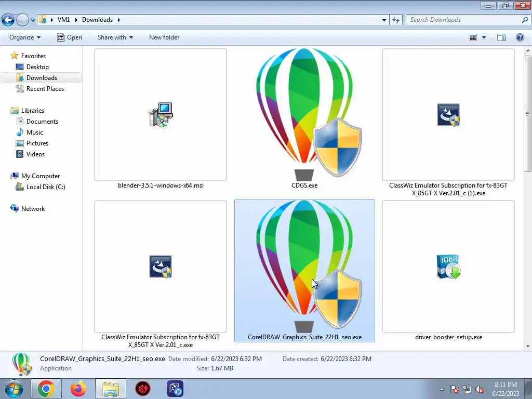Image resolution: width=532 pixels, height=399 pixels.
Task: Open the Music library
Action: pos(35,132)
